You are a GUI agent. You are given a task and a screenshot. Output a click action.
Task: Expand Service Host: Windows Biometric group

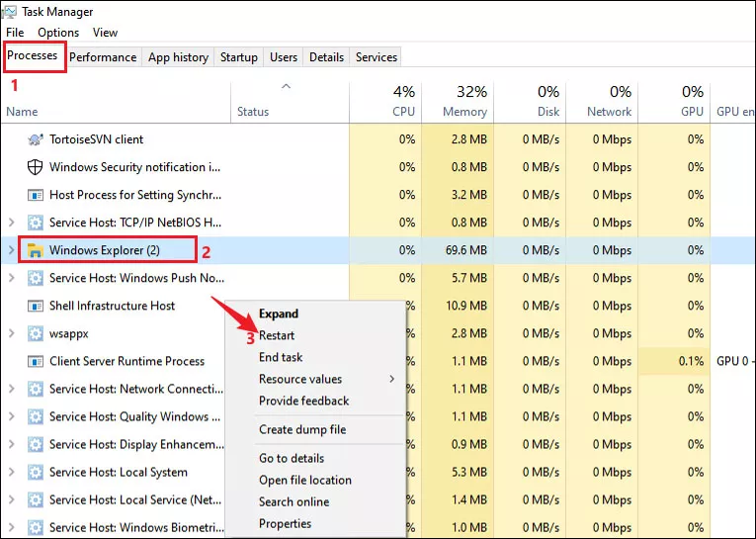[x=12, y=527]
